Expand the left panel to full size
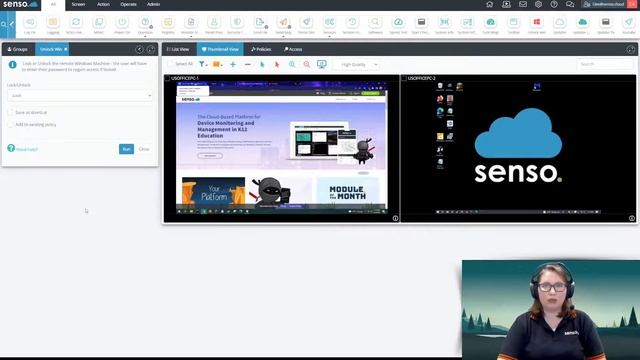The height and width of the screenshot is (360, 640). click(151, 49)
